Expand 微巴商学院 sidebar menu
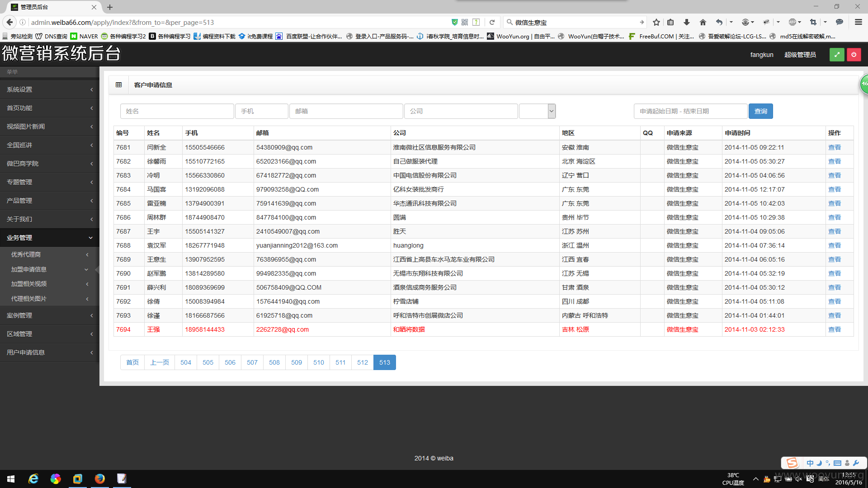This screenshot has height=488, width=868. click(x=50, y=164)
